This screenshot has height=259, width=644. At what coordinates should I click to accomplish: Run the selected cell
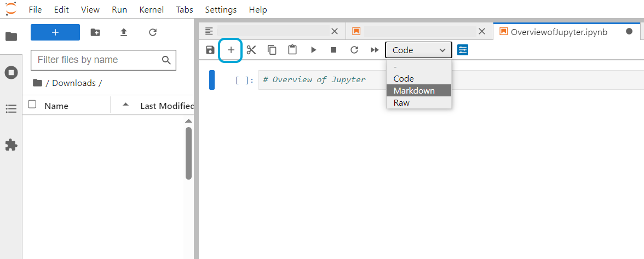[x=313, y=50]
